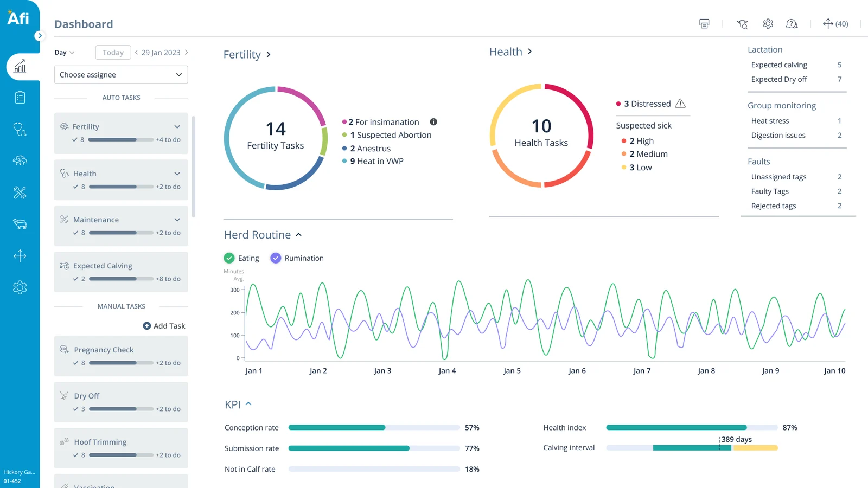Click the Distressed warning triangle icon
868x488 pixels.
coord(680,104)
